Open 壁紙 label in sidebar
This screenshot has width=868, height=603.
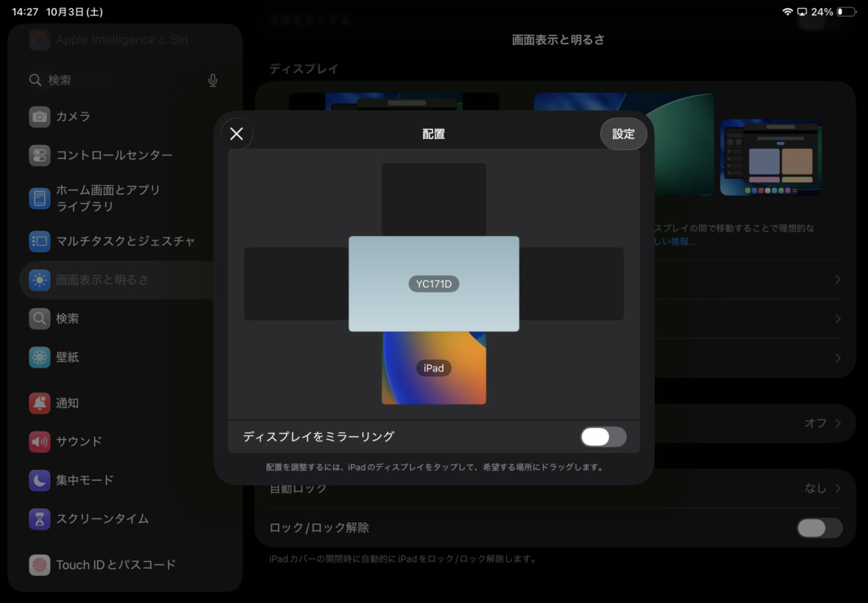(x=68, y=357)
